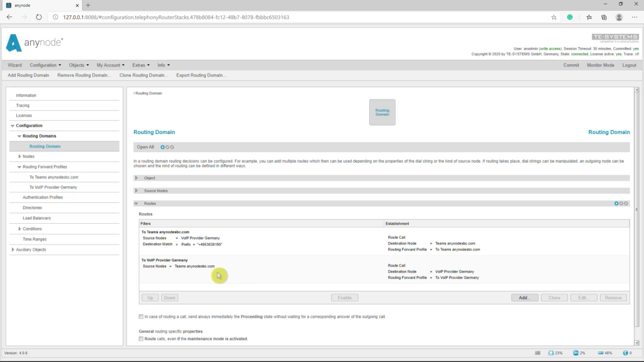Viewport: 644px width, 362px height.
Task: Open the My Account dropdown menu
Action: (x=111, y=65)
